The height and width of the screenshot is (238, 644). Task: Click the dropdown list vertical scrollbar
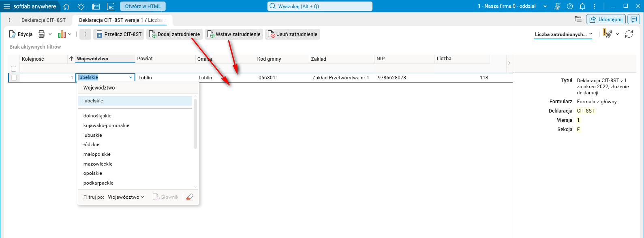(195, 124)
